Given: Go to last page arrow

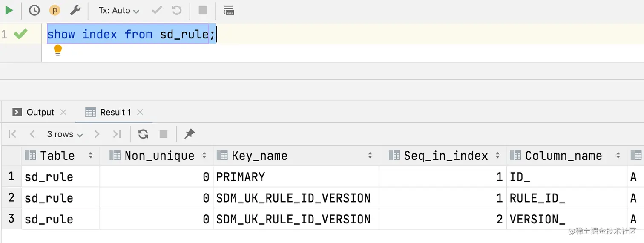Looking at the screenshot, I should click(116, 134).
